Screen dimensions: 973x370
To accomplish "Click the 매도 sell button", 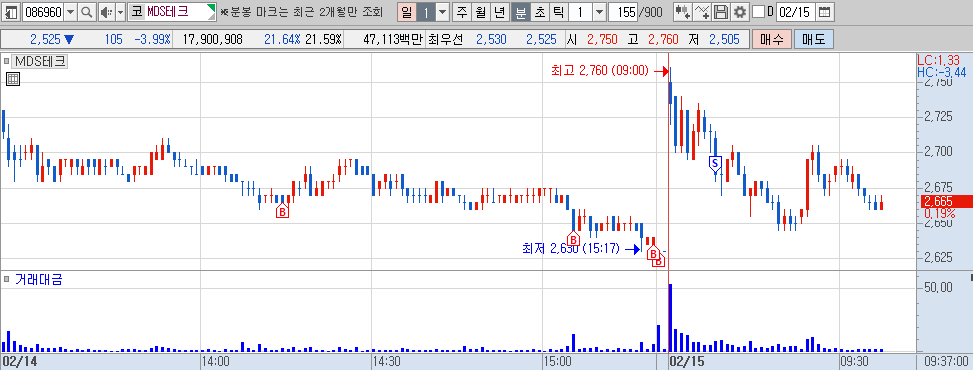I will click(813, 40).
